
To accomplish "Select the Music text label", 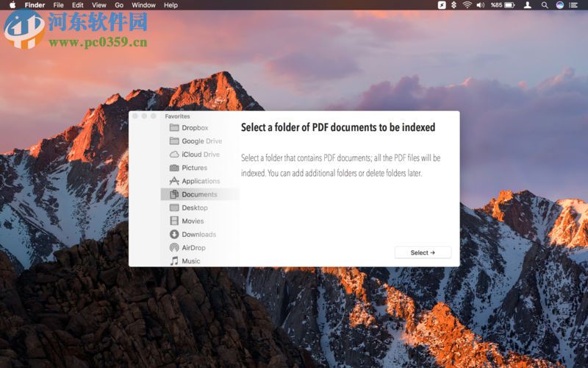I will point(191,261).
